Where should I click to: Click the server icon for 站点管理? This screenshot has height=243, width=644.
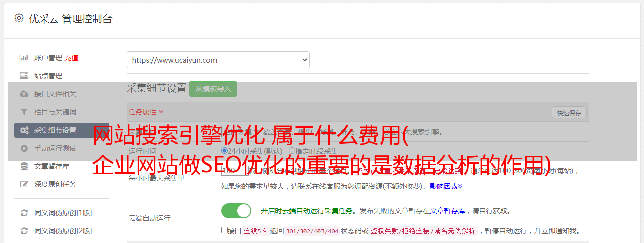point(24,76)
